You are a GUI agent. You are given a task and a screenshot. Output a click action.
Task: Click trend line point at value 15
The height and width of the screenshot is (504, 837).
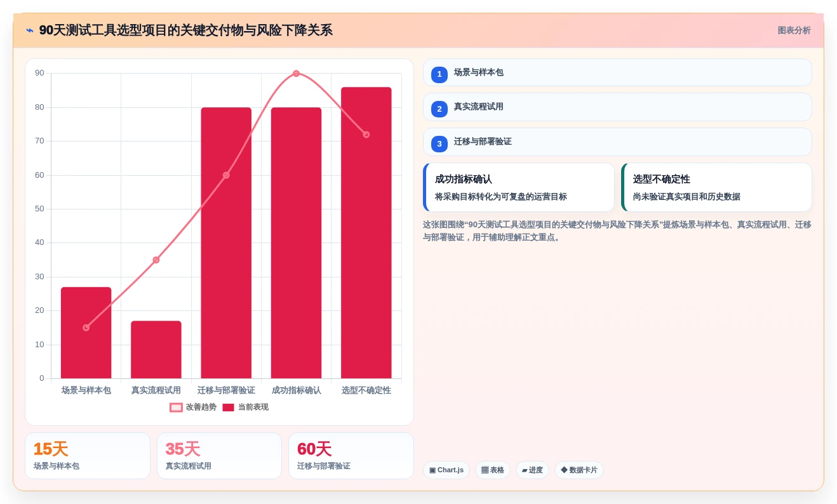[x=86, y=328]
